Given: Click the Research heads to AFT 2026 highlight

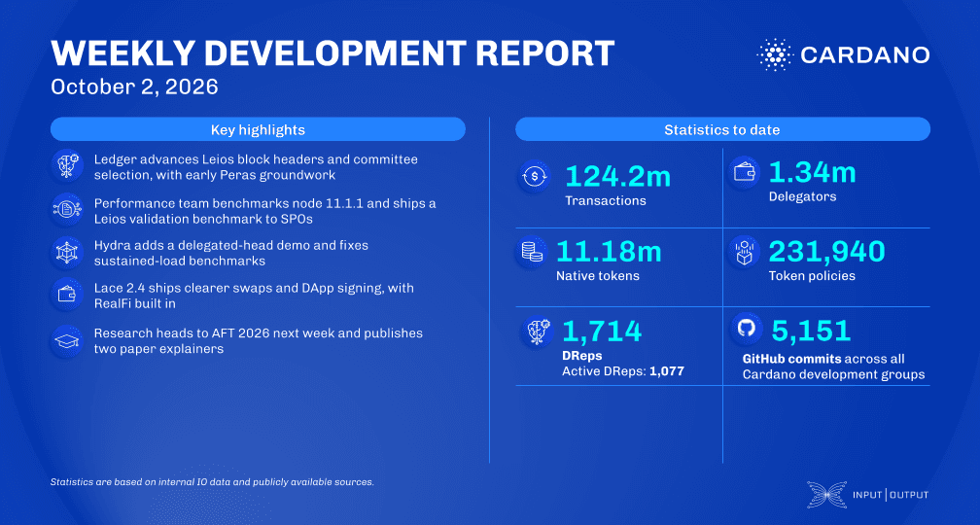Looking at the screenshot, I should tap(259, 340).
